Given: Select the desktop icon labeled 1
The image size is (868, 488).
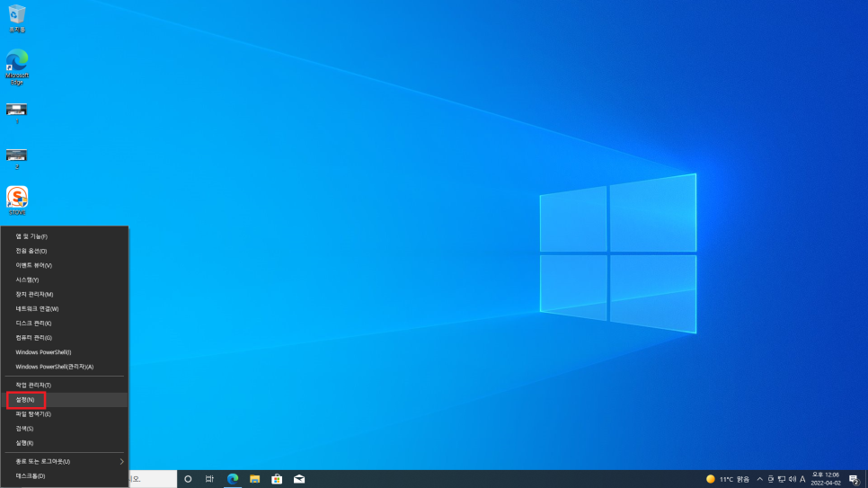Looking at the screenshot, I should [16, 113].
